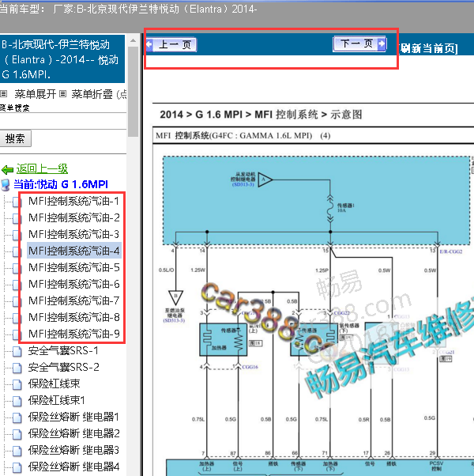Click the sidebar vertical scrollbar thumb

134,92
